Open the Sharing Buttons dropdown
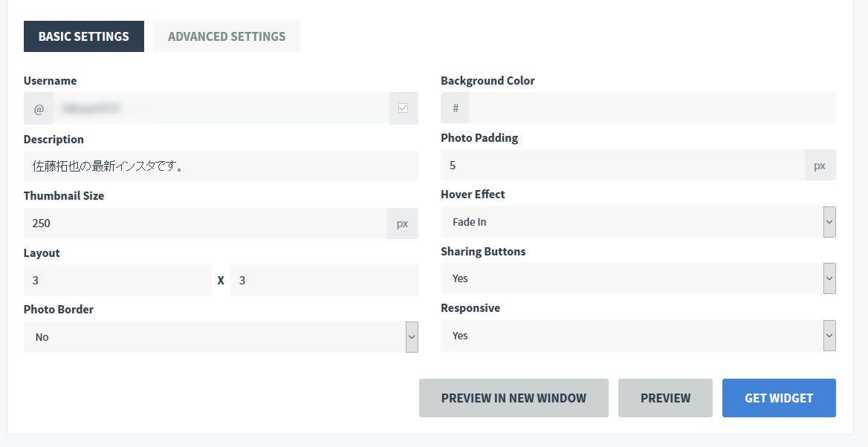This screenshot has width=868, height=447. click(638, 278)
